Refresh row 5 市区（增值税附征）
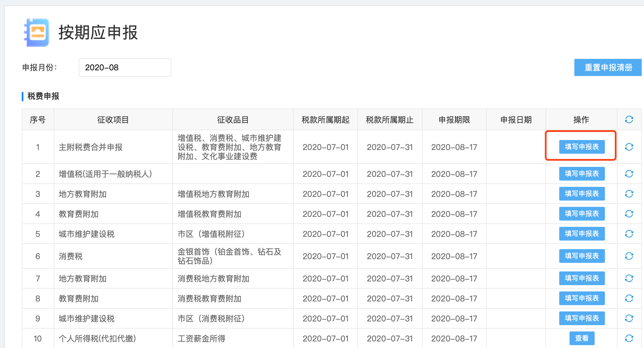The height and width of the screenshot is (348, 644). 629,234
